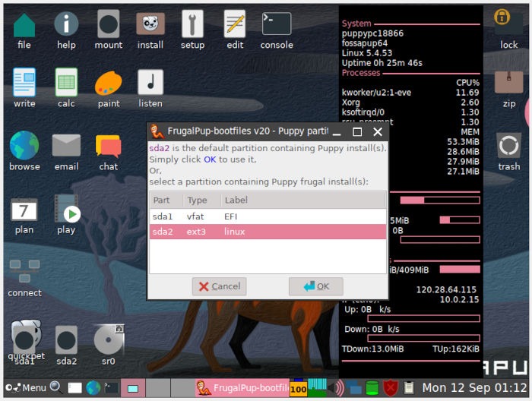Click the taskbar clock Mon 12 Sep

tap(474, 387)
